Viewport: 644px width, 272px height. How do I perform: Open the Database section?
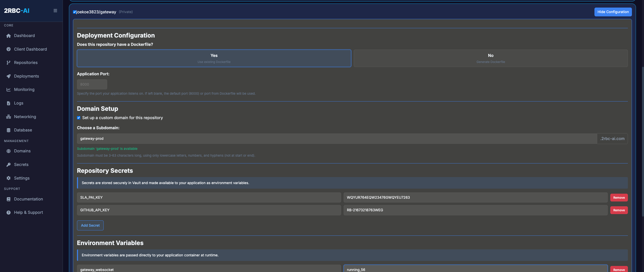tap(23, 130)
